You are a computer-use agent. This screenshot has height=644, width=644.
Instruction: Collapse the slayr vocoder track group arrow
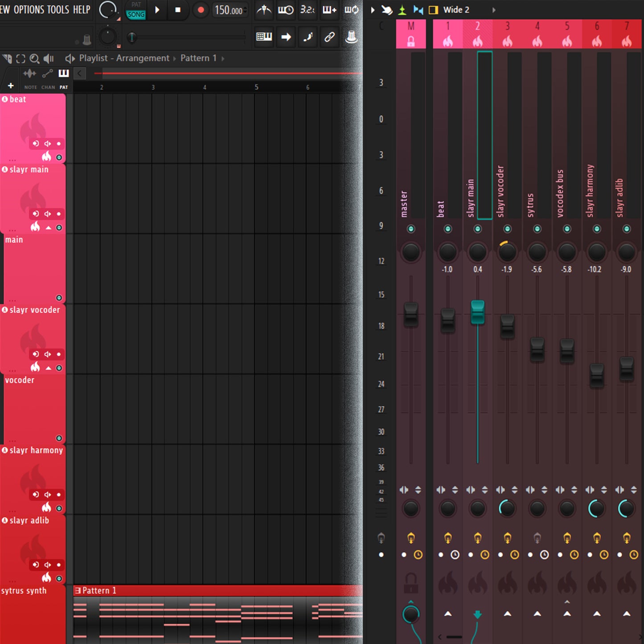tap(48, 368)
